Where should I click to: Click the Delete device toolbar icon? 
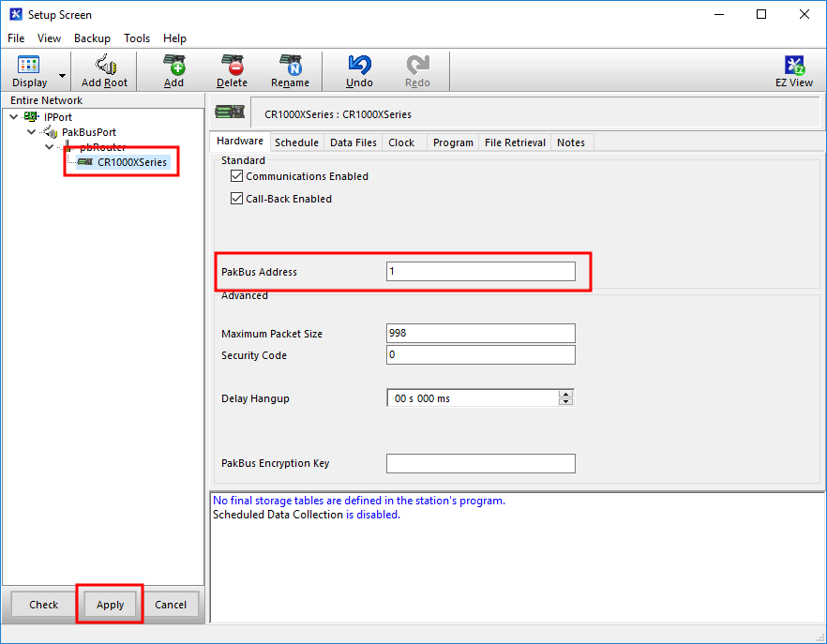pyautogui.click(x=232, y=66)
